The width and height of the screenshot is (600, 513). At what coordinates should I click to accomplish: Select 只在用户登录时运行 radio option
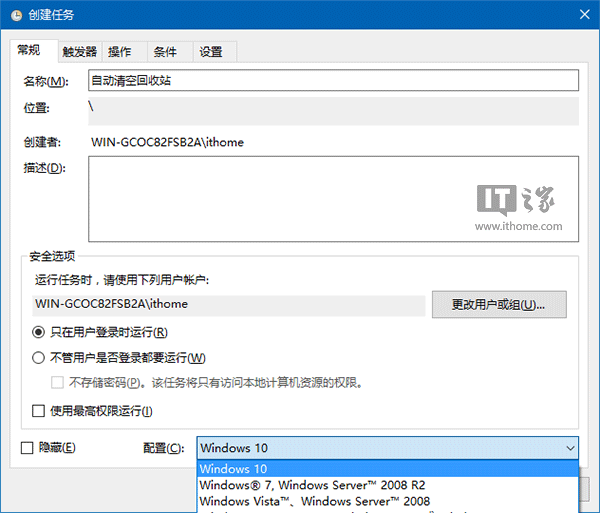click(39, 332)
